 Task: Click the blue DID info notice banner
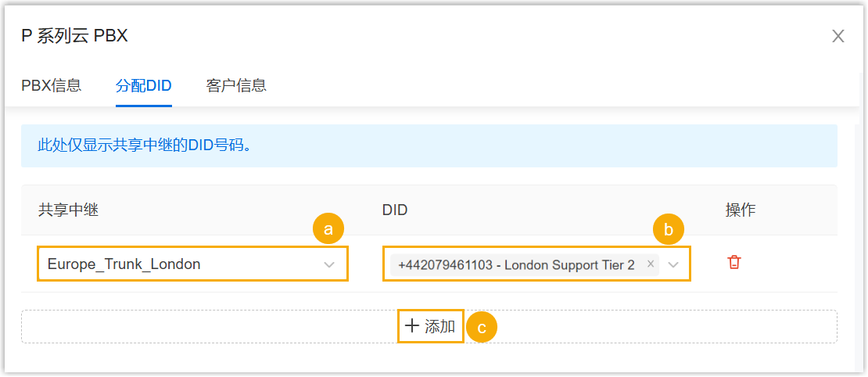click(429, 145)
